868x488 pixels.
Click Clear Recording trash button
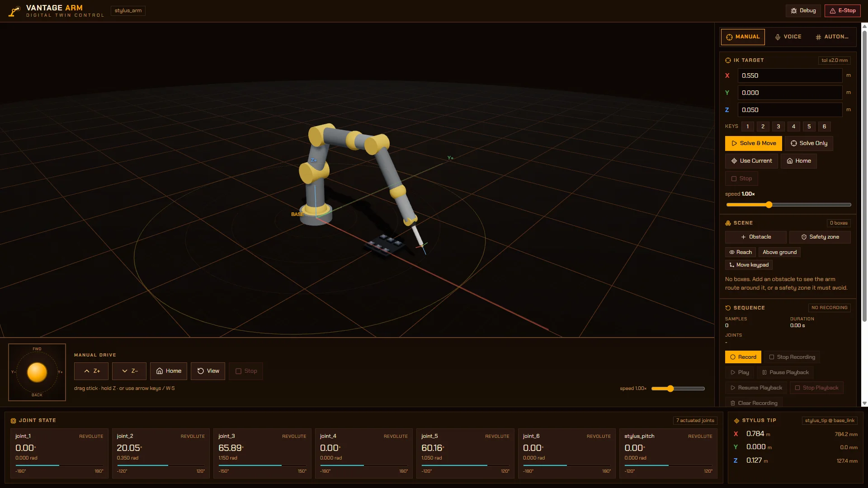[x=754, y=403]
